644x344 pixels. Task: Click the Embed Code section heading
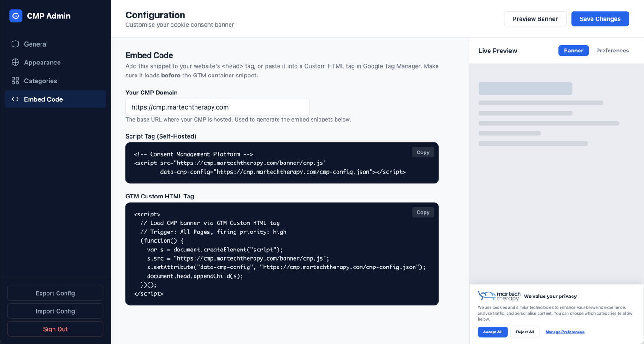click(x=149, y=55)
